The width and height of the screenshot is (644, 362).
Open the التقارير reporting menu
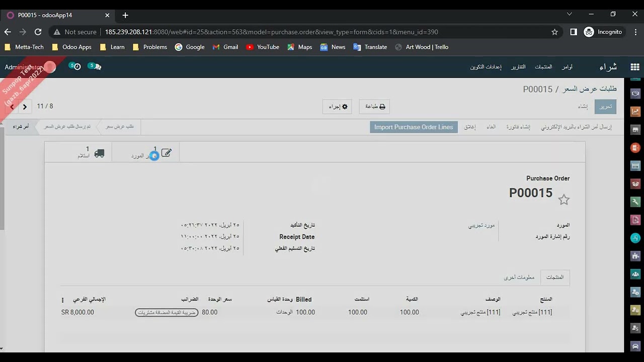519,67
